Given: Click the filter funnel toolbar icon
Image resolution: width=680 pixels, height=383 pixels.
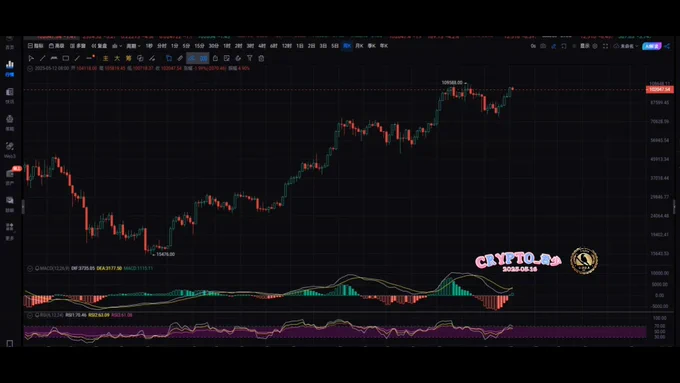Looking at the screenshot, I should pyautogui.click(x=250, y=58).
